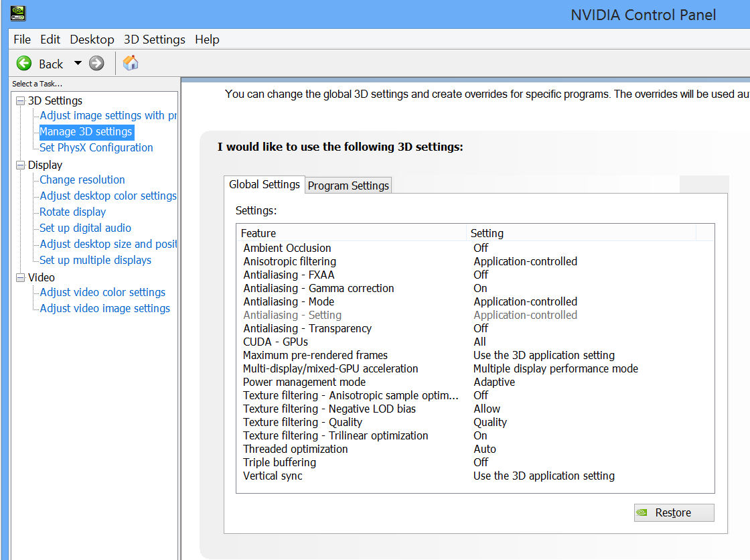Open Set PhysX Configuration
Image resolution: width=750 pixels, height=560 pixels.
[96, 147]
